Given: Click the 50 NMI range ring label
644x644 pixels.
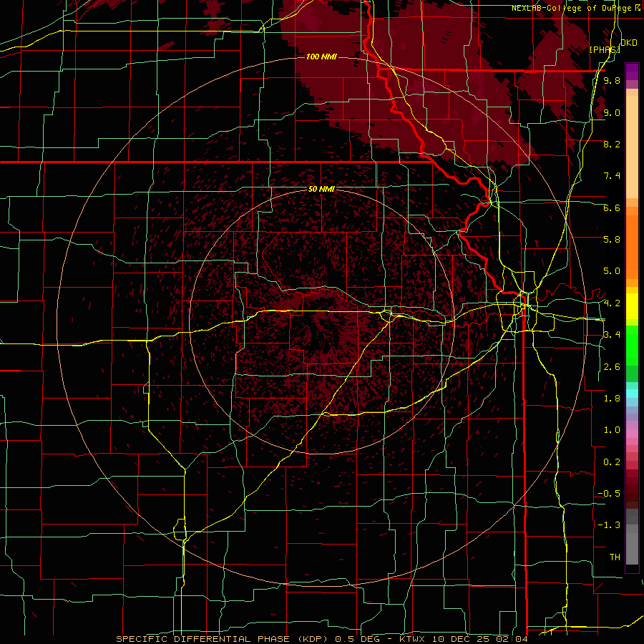Looking at the screenshot, I should [321, 189].
